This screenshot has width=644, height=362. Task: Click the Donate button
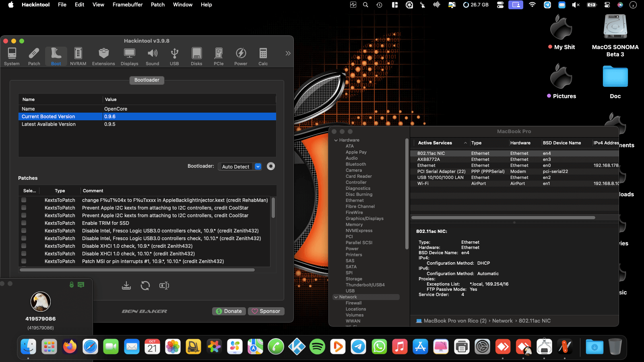229,311
